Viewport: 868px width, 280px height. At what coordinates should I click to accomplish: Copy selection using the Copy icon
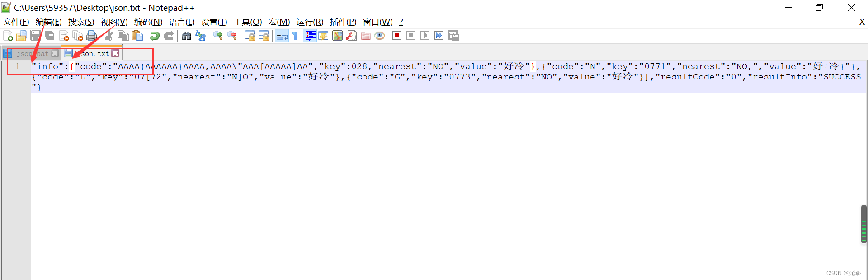[x=123, y=36]
